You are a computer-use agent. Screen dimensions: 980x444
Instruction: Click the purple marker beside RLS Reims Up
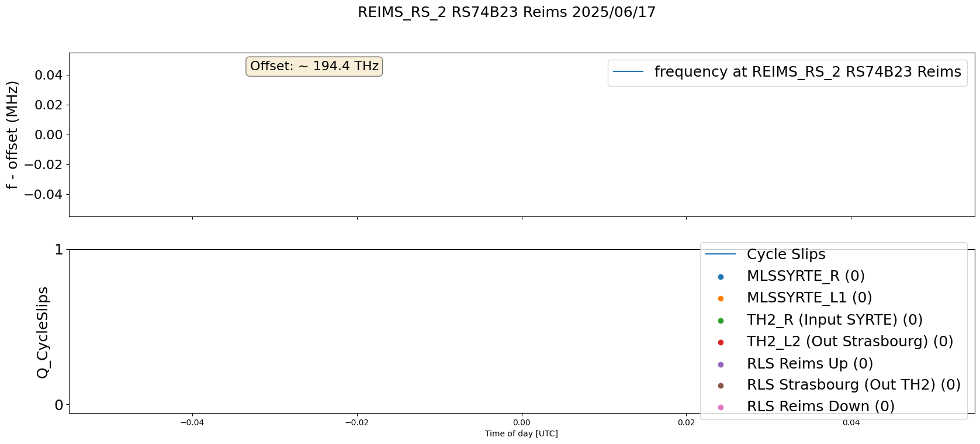point(721,364)
